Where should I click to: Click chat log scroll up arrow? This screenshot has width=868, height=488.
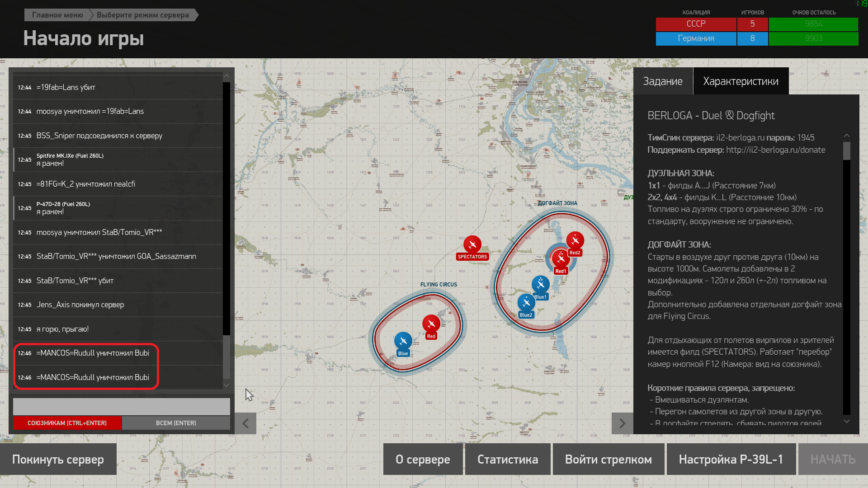(x=226, y=76)
